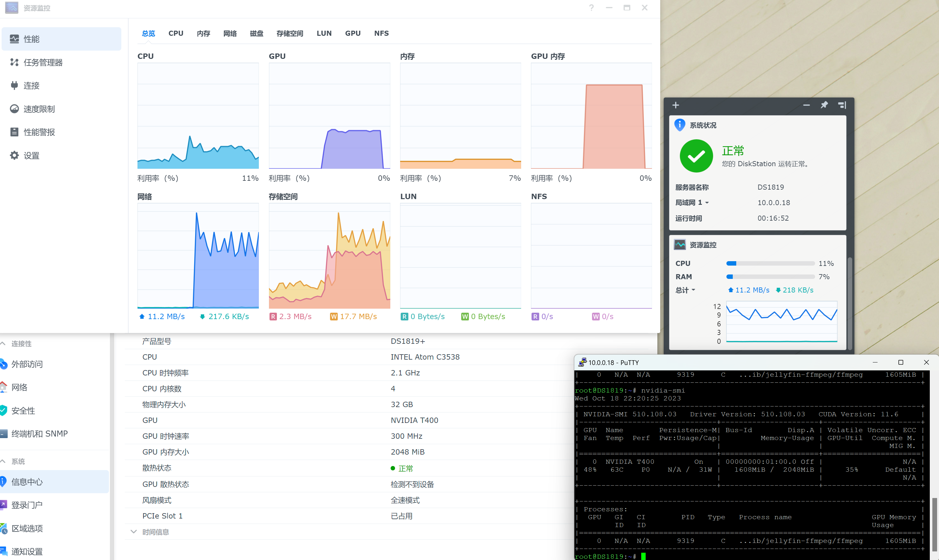Click the GPU 内存 usage graph
This screenshot has height=560, width=939.
[591, 116]
